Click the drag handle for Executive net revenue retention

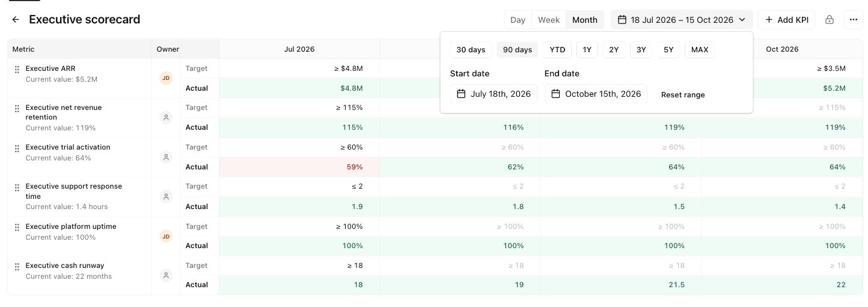[x=17, y=109]
